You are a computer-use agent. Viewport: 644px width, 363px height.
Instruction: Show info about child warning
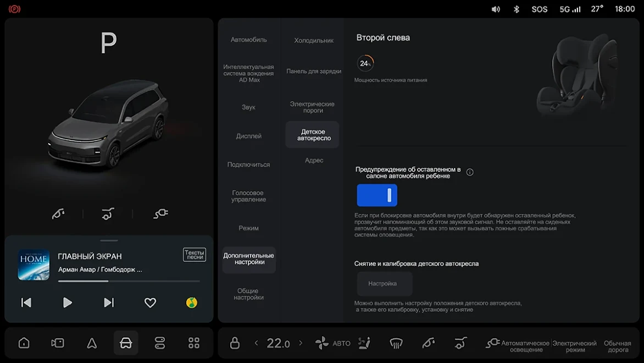470,172
